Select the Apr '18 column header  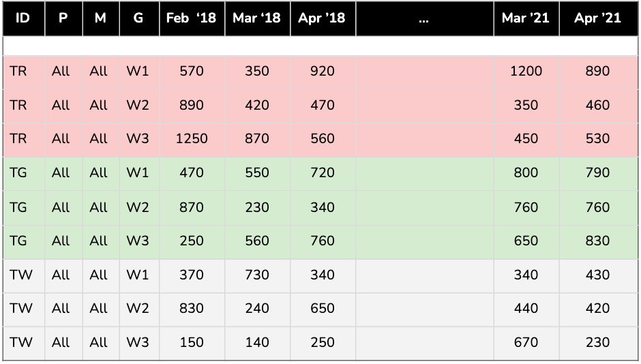(322, 18)
